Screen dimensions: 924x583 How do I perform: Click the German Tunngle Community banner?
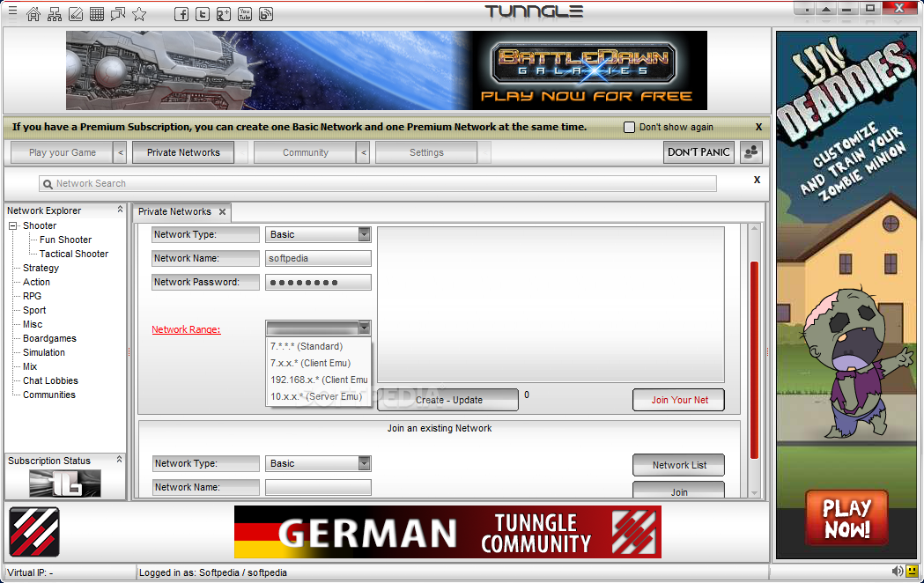447,532
